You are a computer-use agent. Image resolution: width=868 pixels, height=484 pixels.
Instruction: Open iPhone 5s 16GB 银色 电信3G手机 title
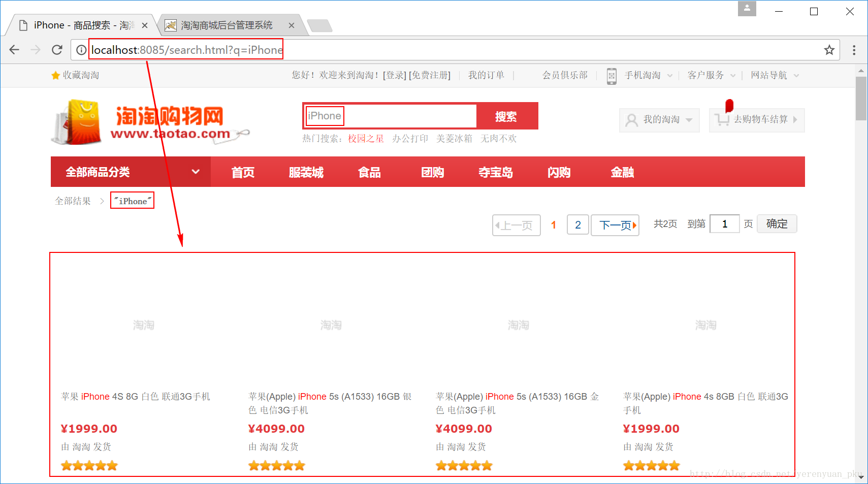click(x=330, y=403)
